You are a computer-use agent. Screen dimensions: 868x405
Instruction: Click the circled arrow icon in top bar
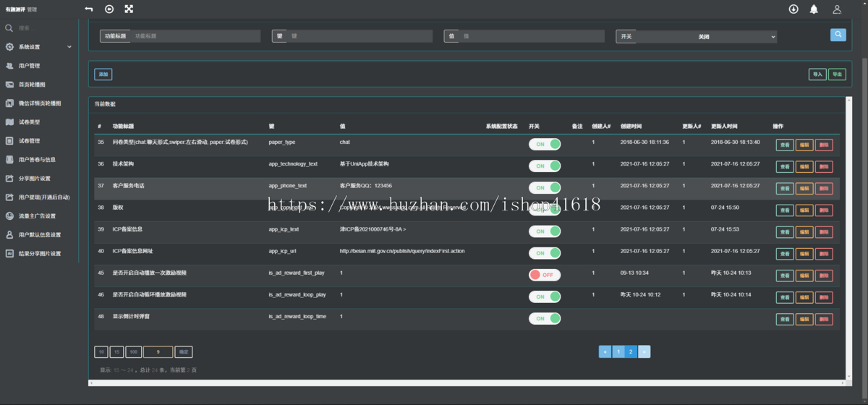pos(109,9)
